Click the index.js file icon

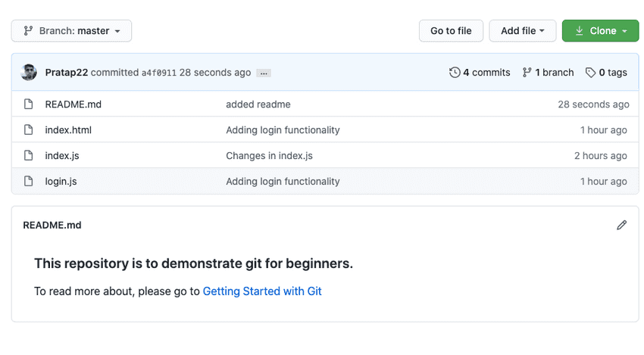29,156
